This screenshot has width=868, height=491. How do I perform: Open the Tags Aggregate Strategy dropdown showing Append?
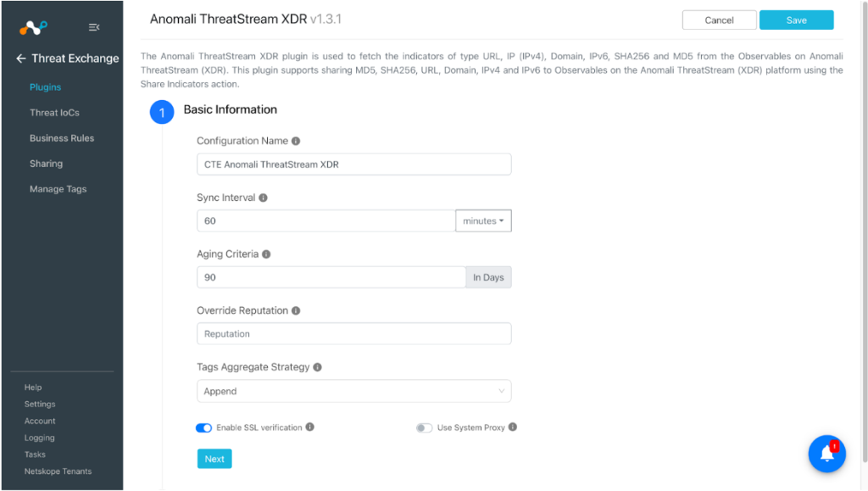tap(353, 391)
